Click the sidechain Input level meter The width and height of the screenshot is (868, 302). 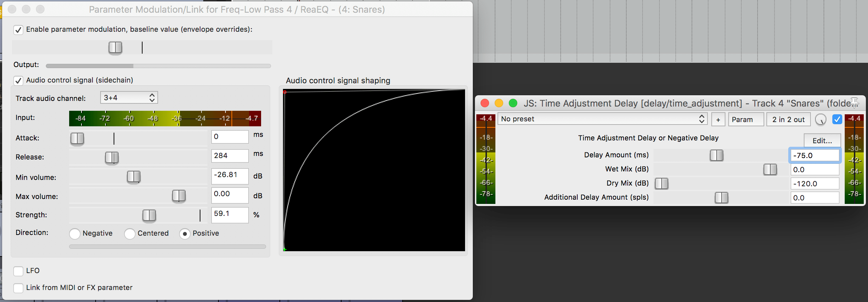[x=165, y=118]
